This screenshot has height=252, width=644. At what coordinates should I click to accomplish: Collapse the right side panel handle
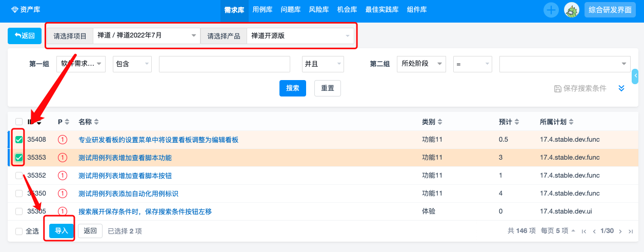[x=636, y=76]
